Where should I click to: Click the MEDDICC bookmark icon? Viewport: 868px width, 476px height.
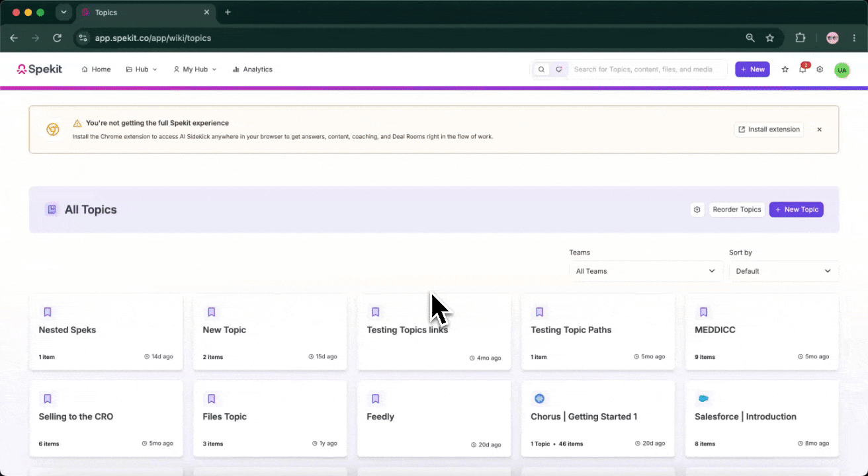coord(704,312)
